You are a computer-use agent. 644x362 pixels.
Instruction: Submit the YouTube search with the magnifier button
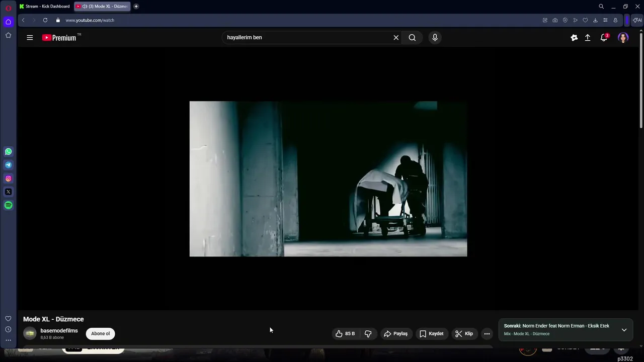[x=412, y=37]
